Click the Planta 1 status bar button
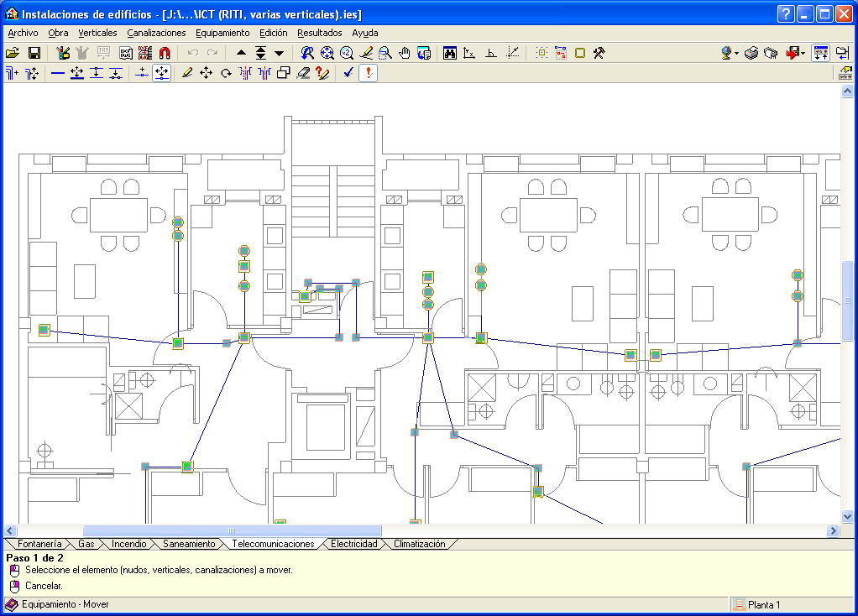 (x=763, y=604)
